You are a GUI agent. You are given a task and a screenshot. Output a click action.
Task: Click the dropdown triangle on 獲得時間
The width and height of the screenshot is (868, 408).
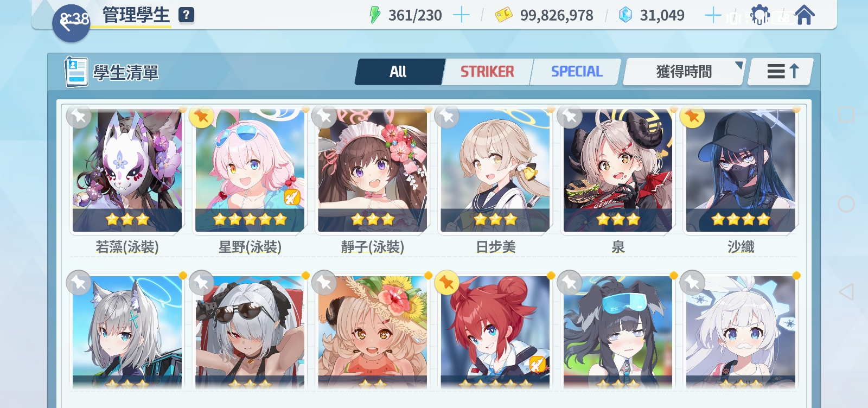point(738,66)
